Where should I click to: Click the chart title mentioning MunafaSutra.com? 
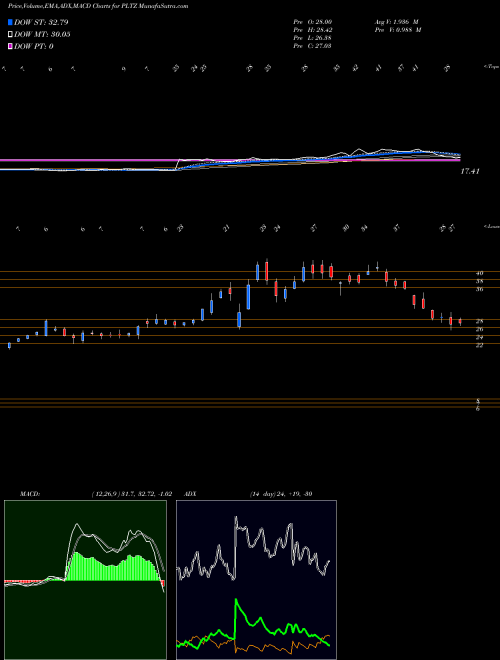point(98,6)
